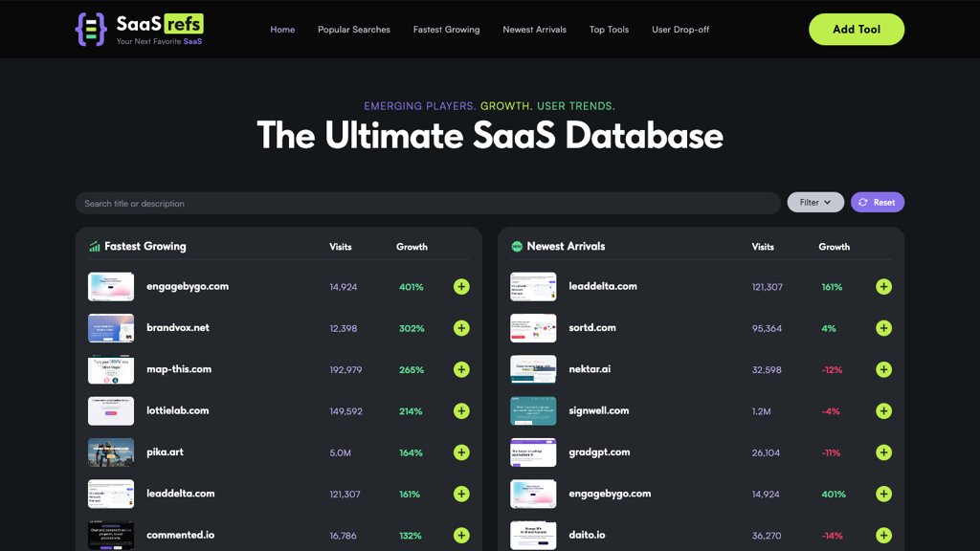The height and width of the screenshot is (551, 980).
Task: Click plus icon for pika.art row
Action: [461, 452]
